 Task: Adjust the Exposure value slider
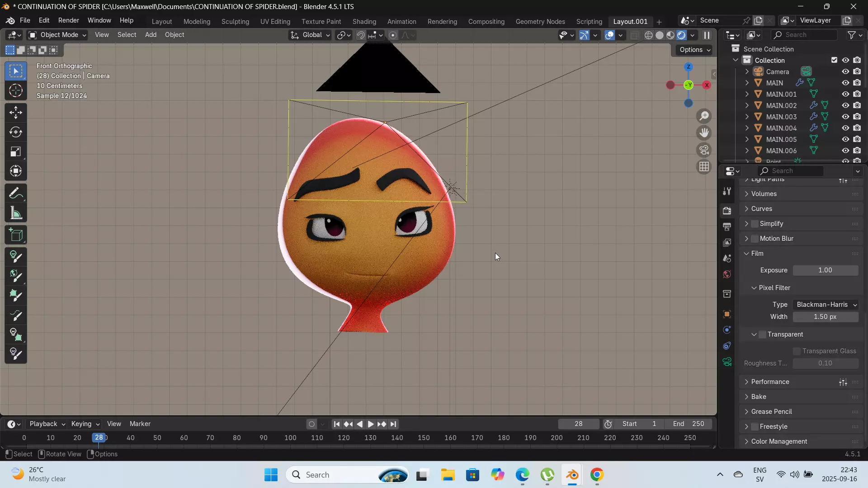pyautogui.click(x=826, y=270)
